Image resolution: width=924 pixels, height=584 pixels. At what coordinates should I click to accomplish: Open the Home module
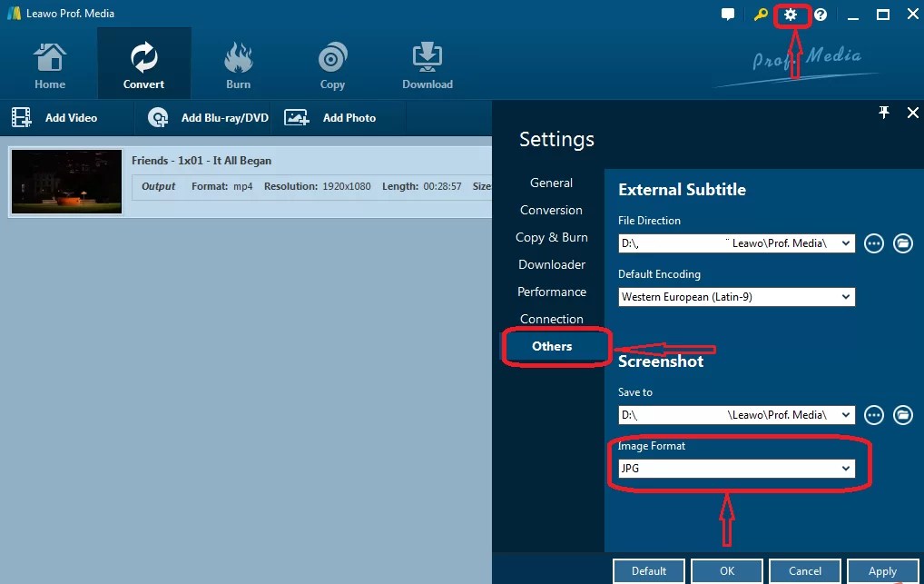tap(50, 64)
